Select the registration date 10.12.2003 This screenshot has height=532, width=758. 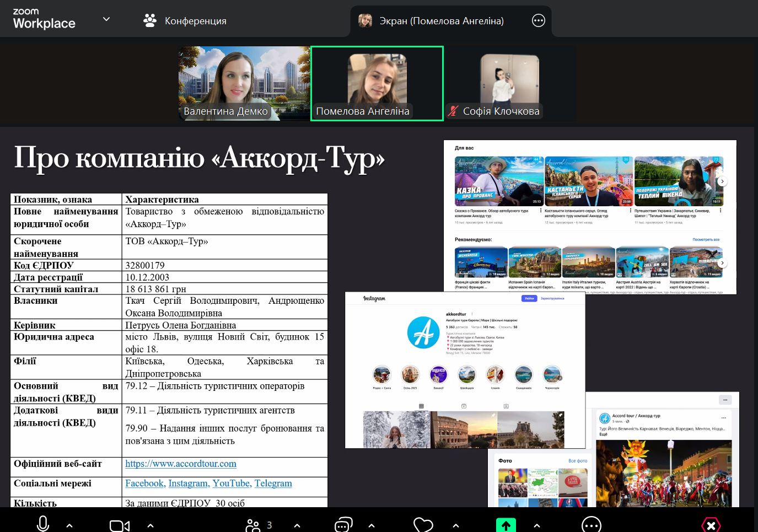click(147, 277)
